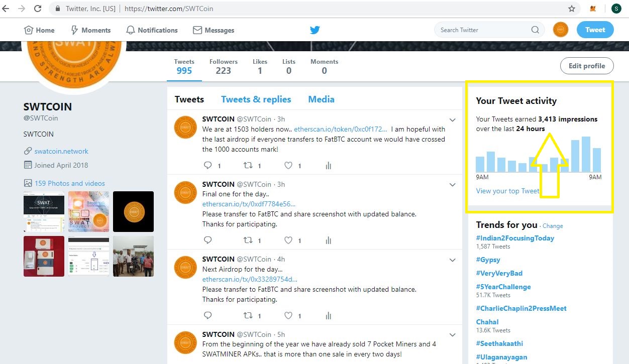Go forward with the browser forward arrow
629x364 pixels.
(x=21, y=9)
